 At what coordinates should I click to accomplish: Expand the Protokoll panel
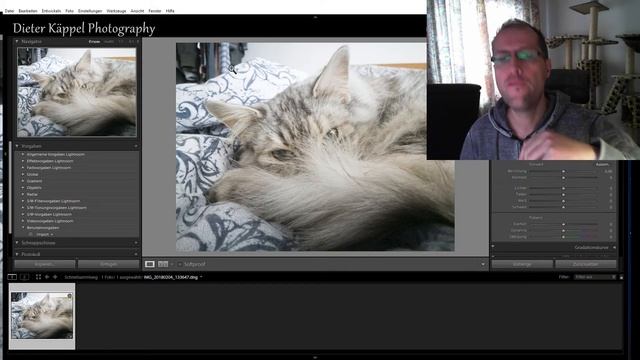(x=17, y=254)
